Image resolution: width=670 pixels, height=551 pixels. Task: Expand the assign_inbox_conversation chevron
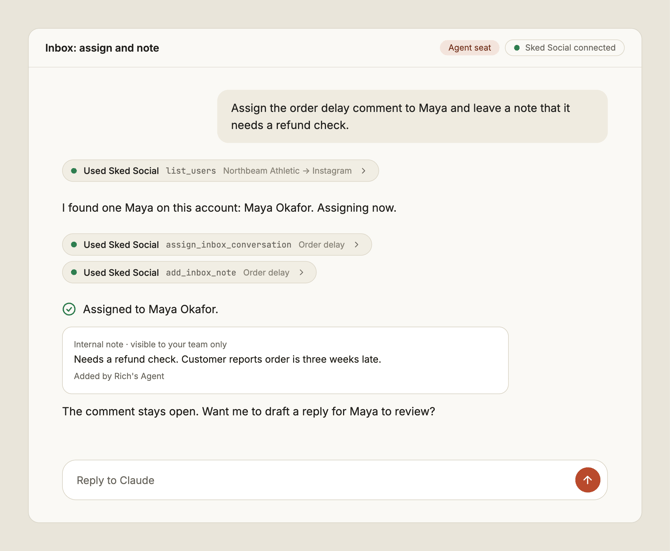pos(356,245)
